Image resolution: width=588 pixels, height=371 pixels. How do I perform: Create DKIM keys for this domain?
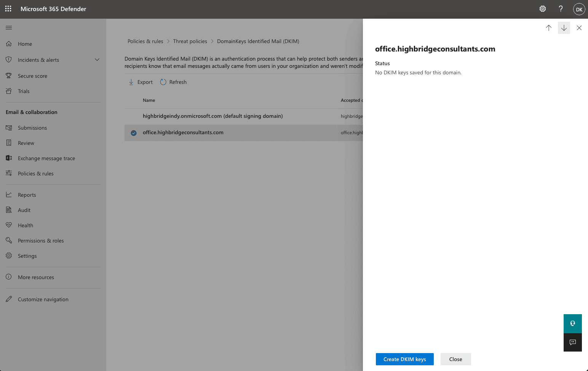pyautogui.click(x=404, y=359)
